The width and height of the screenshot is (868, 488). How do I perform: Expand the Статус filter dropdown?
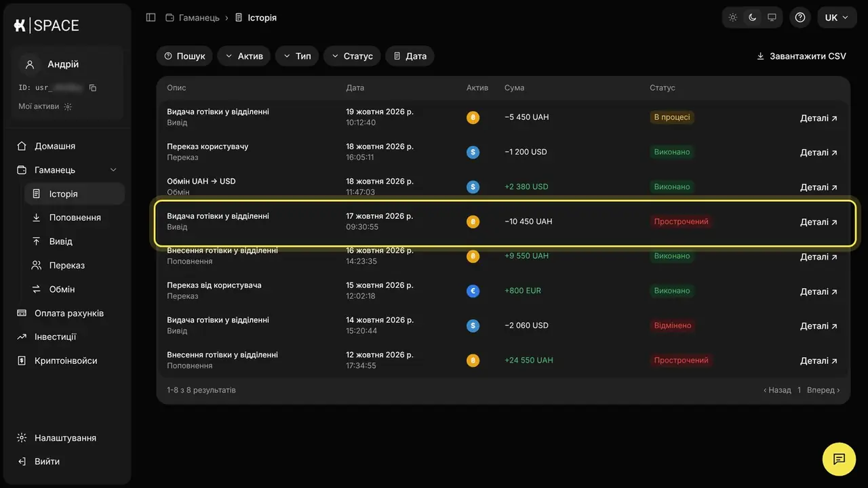pyautogui.click(x=352, y=56)
